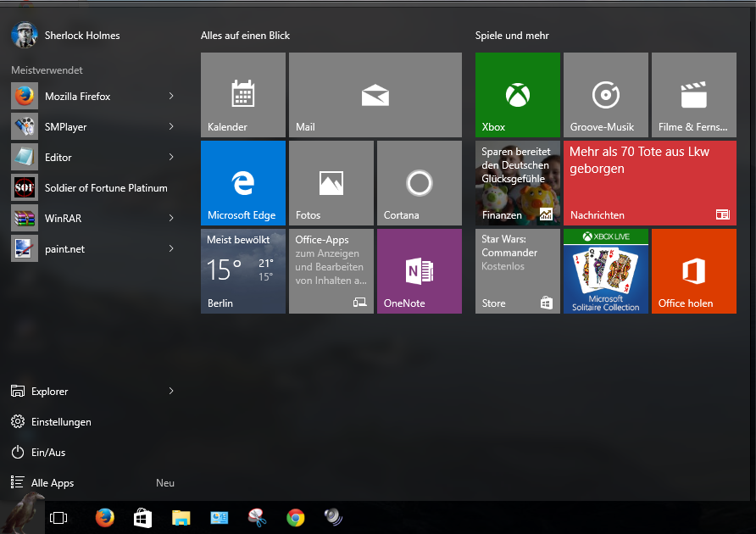This screenshot has width=756, height=534.
Task: Launch Microsoft Solitaire Collection tile
Action: [606, 271]
